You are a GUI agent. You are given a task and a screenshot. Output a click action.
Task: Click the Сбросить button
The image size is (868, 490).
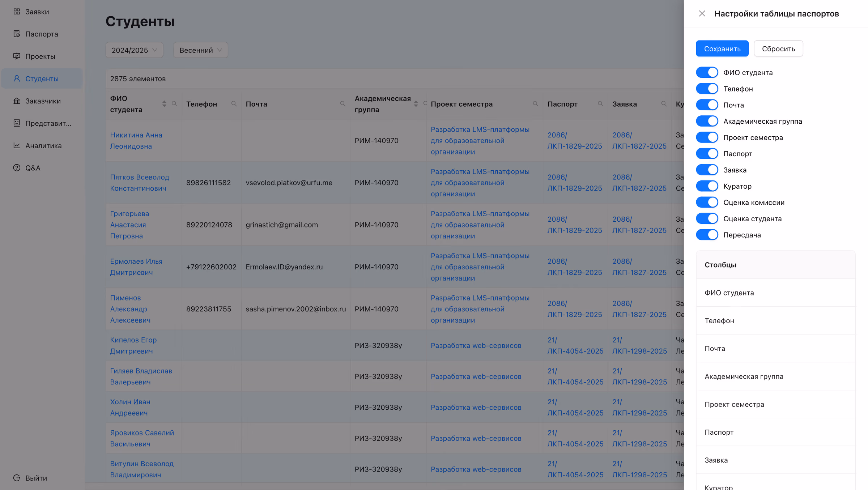778,48
